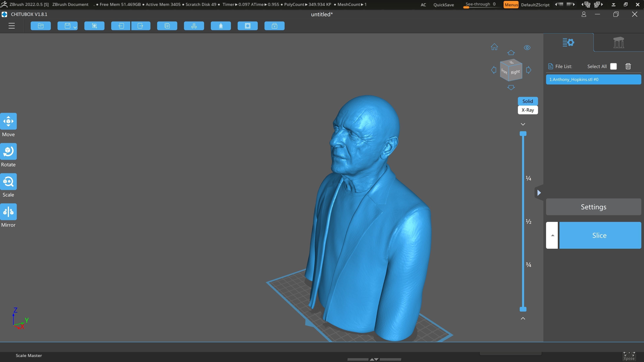
Task: Click the ZBrush logo icon
Action: [4, 4]
